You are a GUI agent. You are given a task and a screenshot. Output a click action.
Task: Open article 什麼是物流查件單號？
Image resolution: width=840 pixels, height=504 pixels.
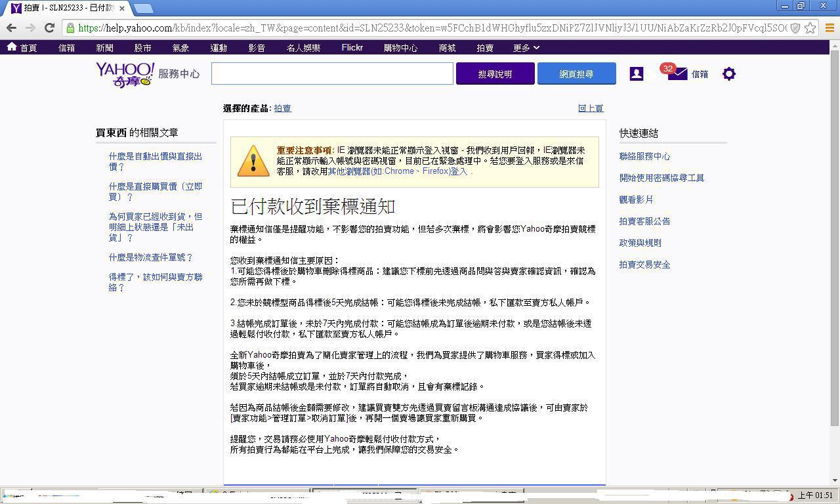[151, 258]
